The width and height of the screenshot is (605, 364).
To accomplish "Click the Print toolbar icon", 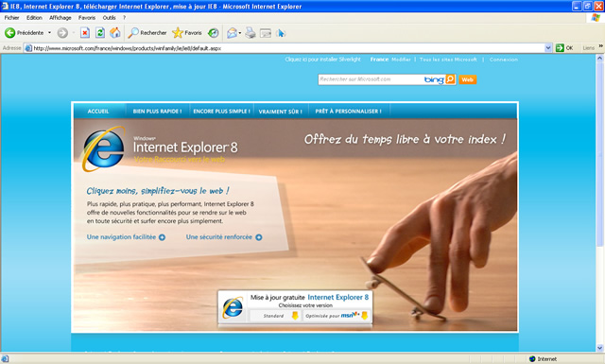I will 251,33.
